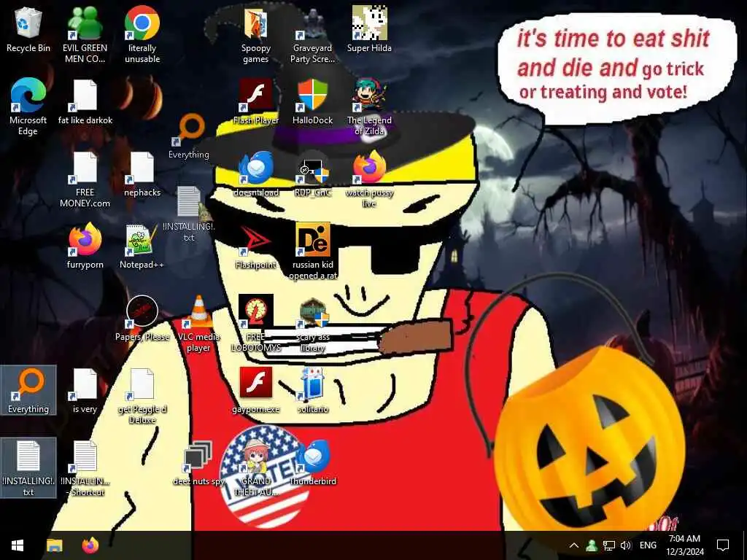Open the get Peggle'd Deluxe shortcut
Viewport: 747px width, 560px height.
(x=142, y=396)
